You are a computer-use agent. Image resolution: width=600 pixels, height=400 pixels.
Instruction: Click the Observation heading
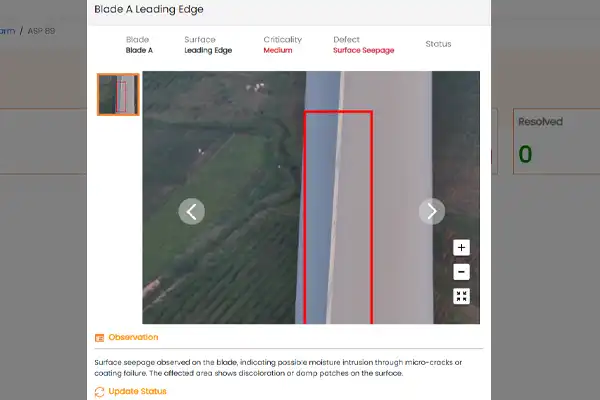click(x=133, y=337)
